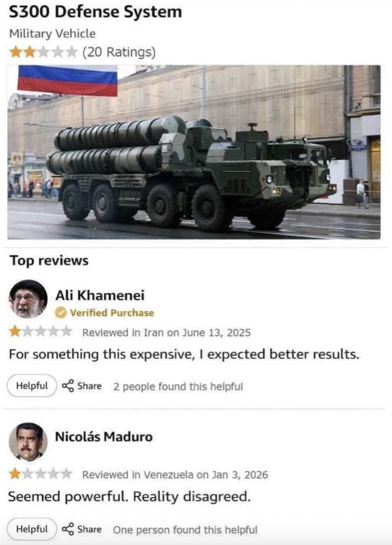Click the Share icon under Khamenei's review

point(68,386)
